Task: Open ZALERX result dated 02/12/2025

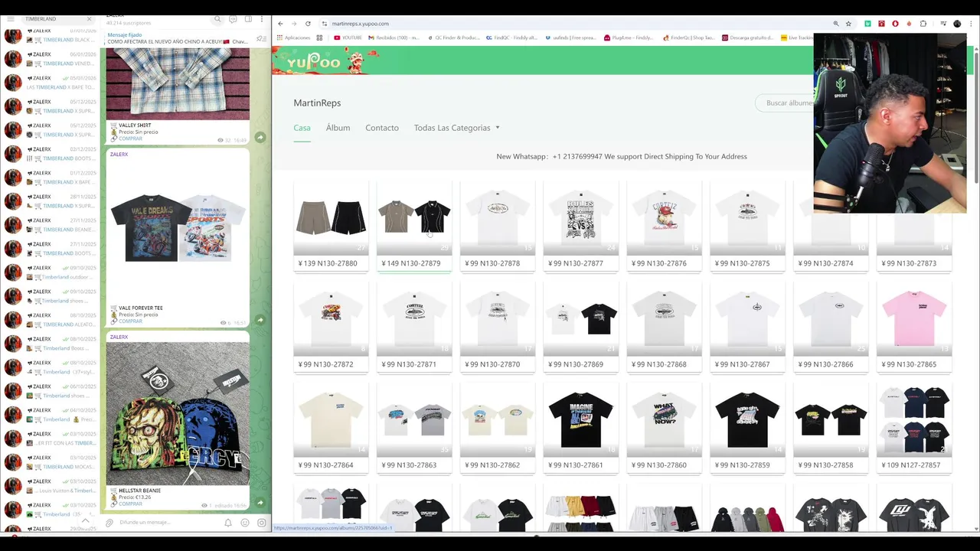Action: click(x=51, y=154)
